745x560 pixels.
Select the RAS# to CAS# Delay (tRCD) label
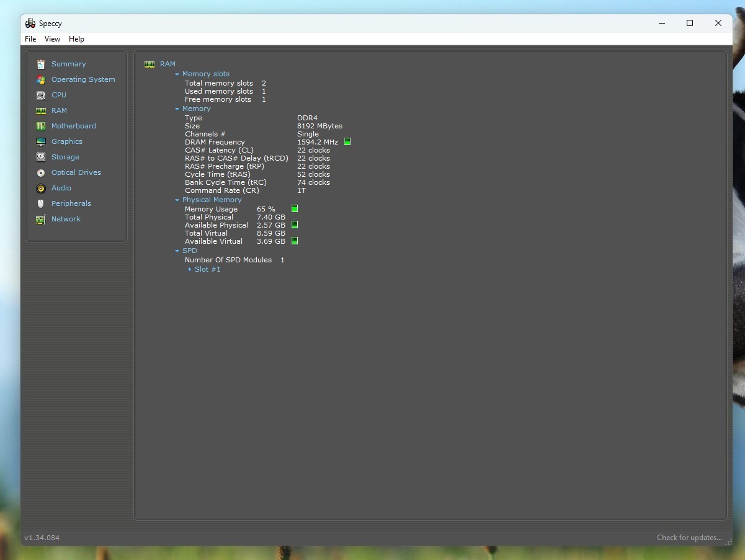(x=236, y=158)
